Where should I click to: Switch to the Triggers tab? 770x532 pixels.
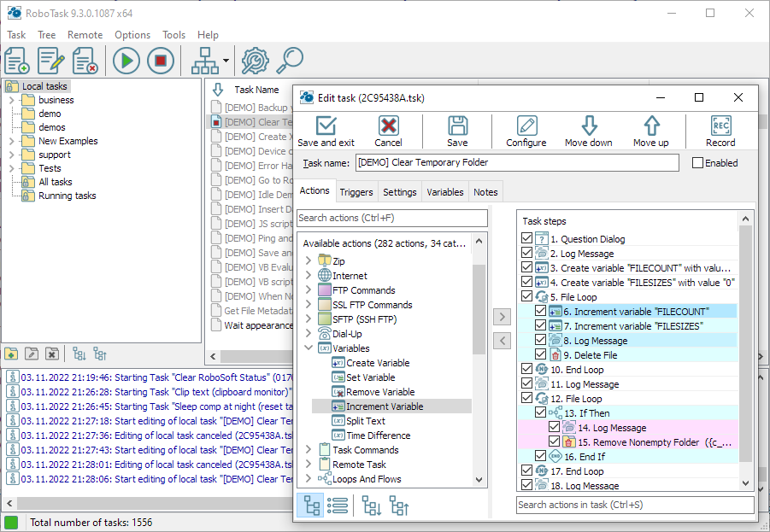(356, 192)
